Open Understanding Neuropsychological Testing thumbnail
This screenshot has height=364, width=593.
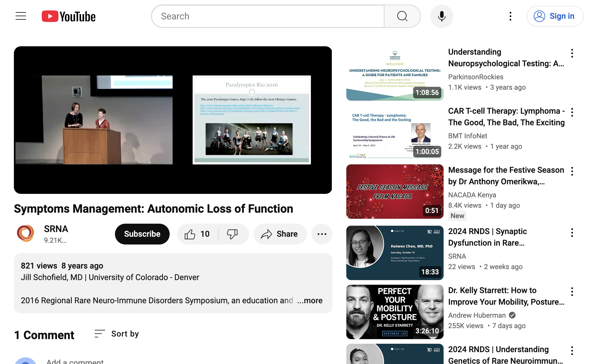[x=395, y=73]
